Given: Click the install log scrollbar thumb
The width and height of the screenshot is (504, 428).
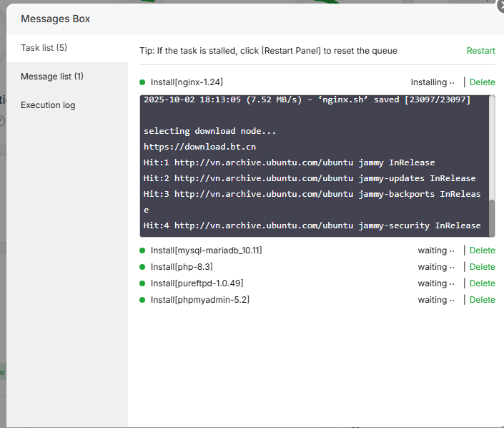Looking at the screenshot, I should [491, 216].
